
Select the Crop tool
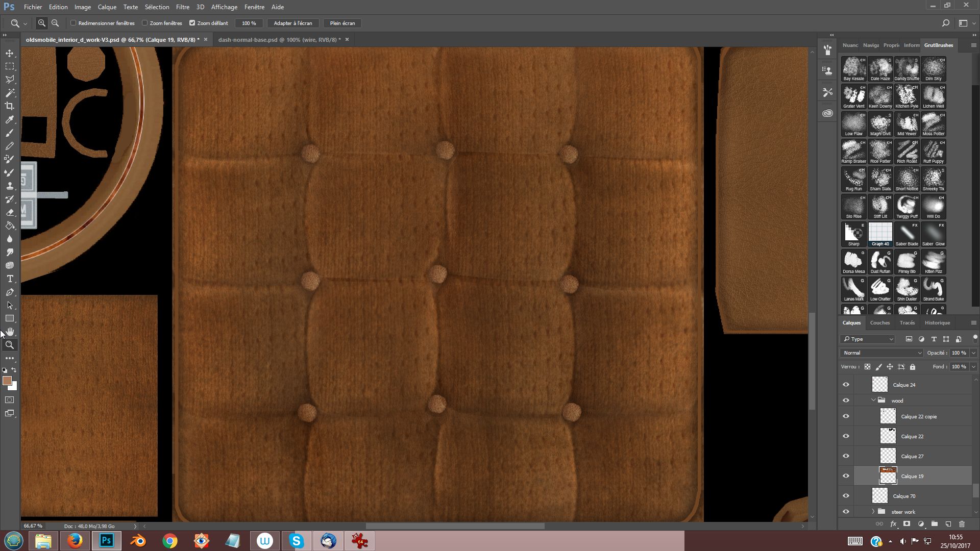[x=10, y=106]
